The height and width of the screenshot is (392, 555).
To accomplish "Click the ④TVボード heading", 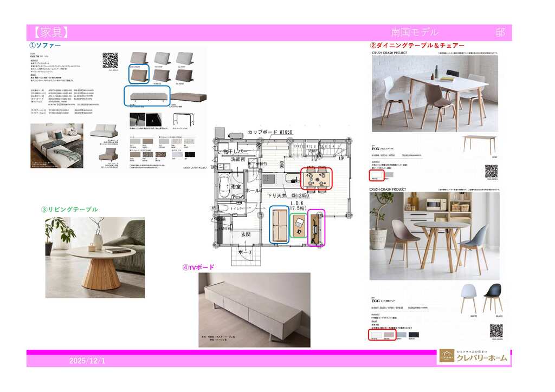I will 198,267.
